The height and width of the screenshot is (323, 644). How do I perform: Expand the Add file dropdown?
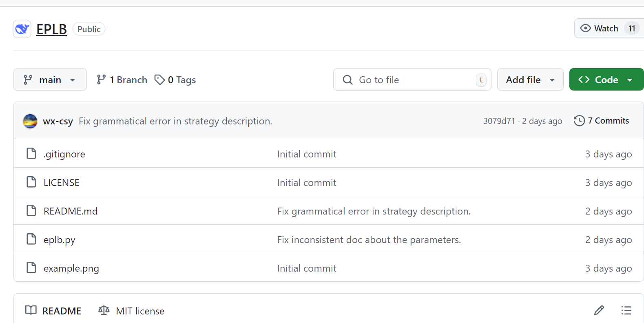(x=530, y=80)
